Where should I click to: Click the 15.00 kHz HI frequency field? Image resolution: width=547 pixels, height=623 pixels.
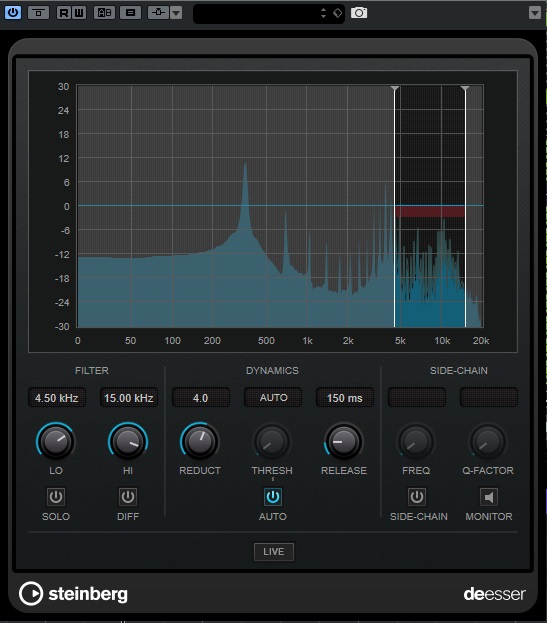click(129, 398)
